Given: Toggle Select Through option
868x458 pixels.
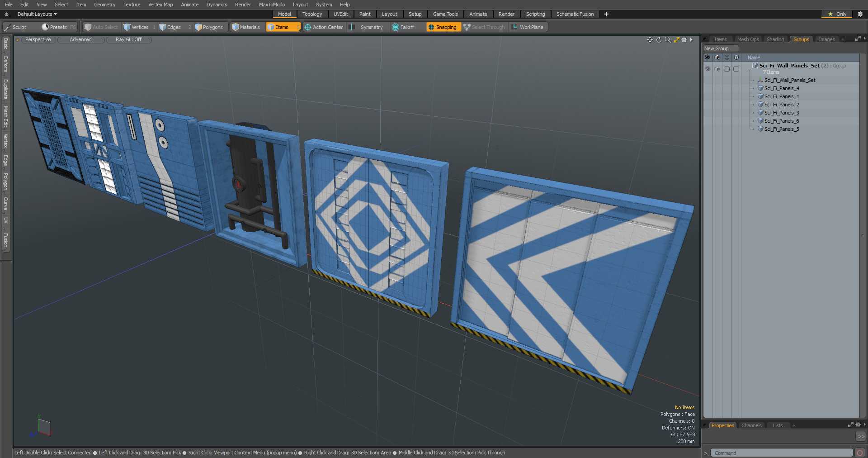Looking at the screenshot, I should [x=484, y=27].
